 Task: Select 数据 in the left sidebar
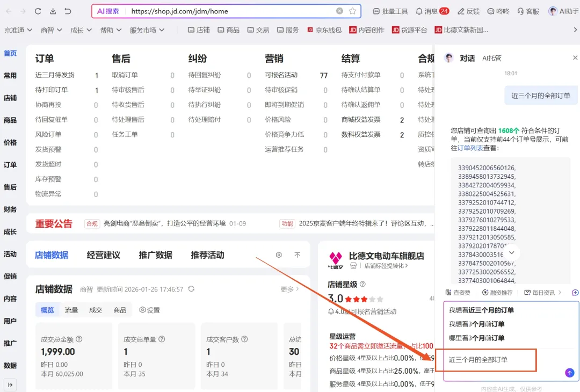coord(10,365)
